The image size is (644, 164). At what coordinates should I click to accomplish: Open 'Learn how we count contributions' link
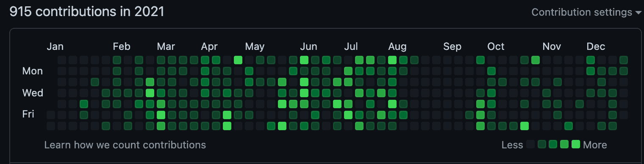pos(125,145)
